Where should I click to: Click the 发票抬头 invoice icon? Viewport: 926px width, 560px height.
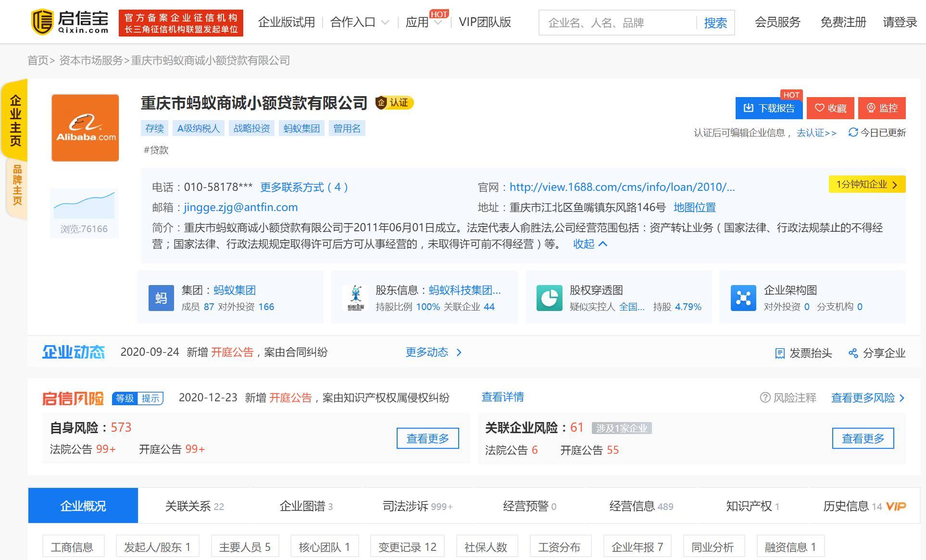point(780,353)
